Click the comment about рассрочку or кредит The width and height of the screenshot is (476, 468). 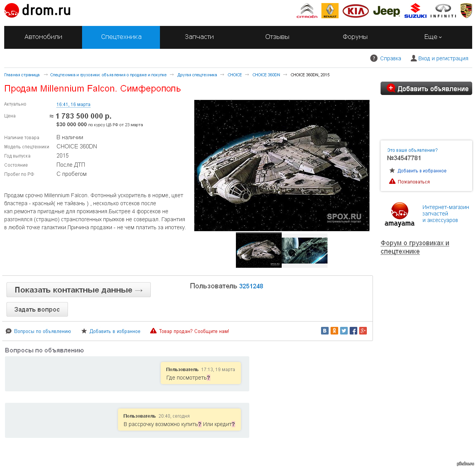179,424
